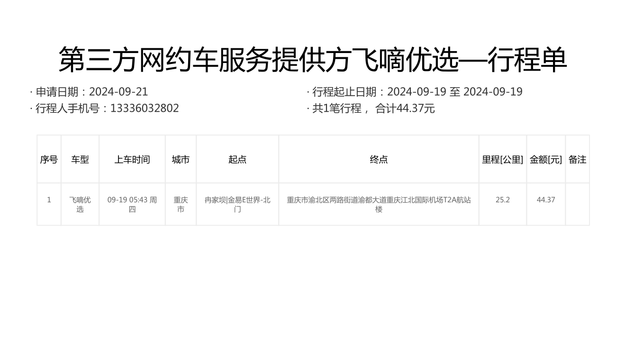
Task: Select the 飞嘀优选 car type cell
Action: pos(80,204)
